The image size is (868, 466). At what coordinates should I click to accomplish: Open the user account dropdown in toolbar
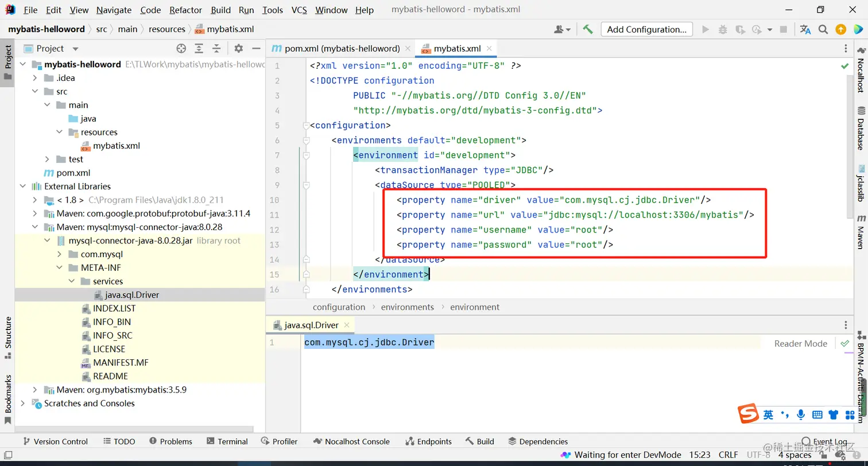click(x=562, y=29)
